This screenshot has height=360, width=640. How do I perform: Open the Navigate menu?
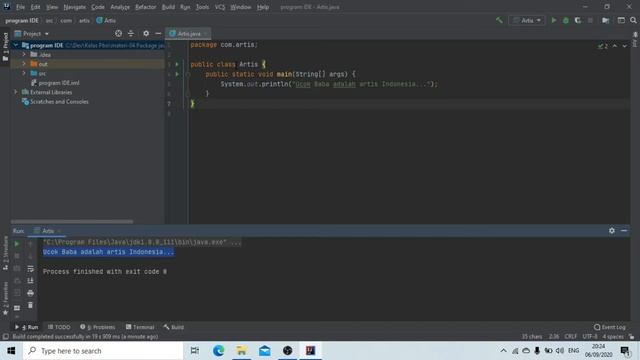75,7
